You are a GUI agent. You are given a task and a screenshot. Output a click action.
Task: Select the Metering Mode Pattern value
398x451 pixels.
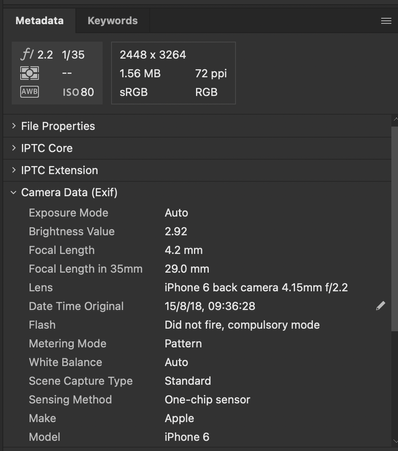point(183,343)
